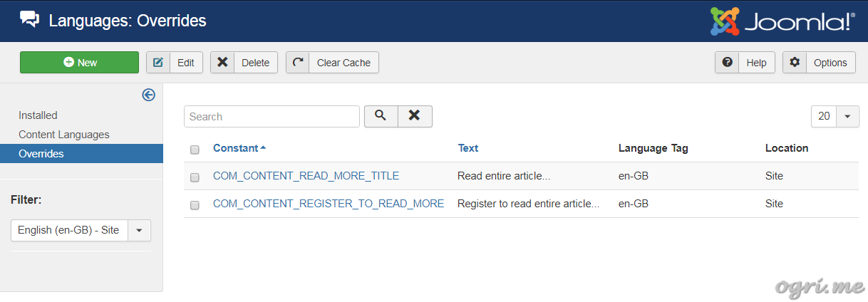Click the magnifier search icon button
The image size is (868, 302).
pyautogui.click(x=381, y=116)
